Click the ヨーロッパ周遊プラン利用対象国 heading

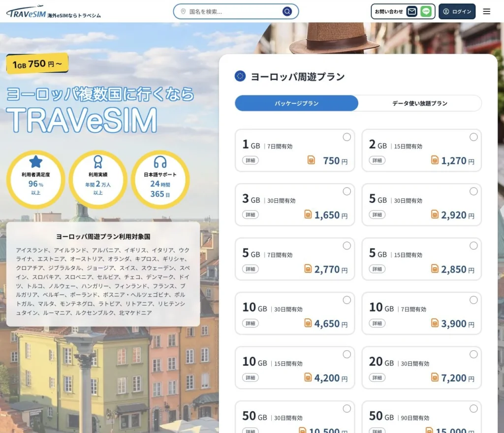pyautogui.click(x=103, y=237)
